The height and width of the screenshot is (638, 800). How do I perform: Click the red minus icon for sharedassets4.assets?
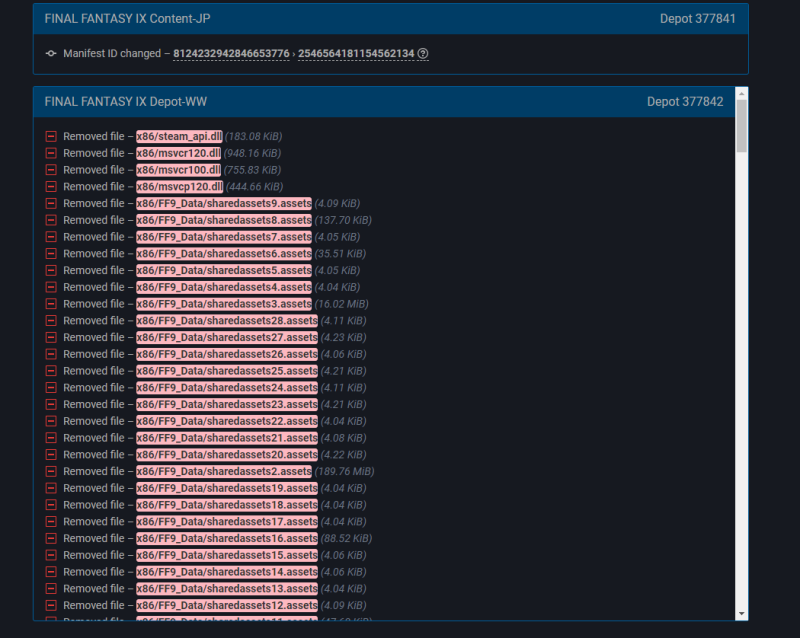click(x=51, y=287)
